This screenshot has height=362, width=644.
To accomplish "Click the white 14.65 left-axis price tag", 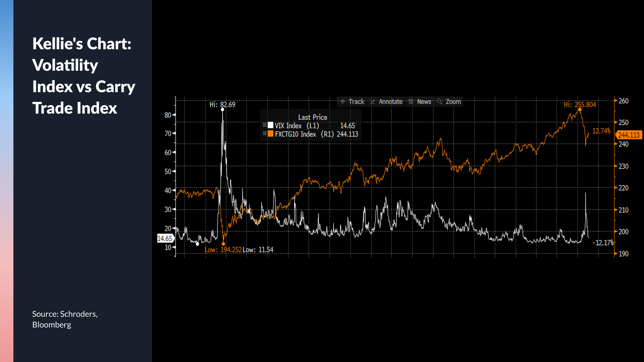I will [165, 238].
